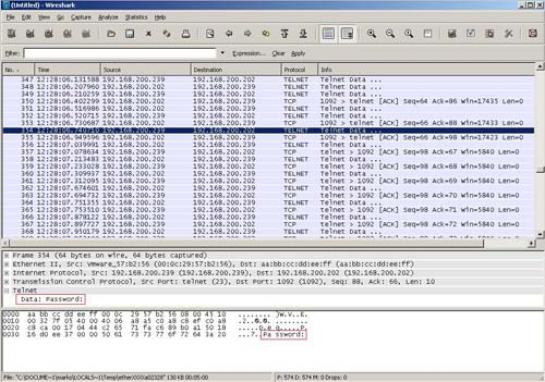Close the capture file
Screen dimensions: 545x382
tap(148, 34)
